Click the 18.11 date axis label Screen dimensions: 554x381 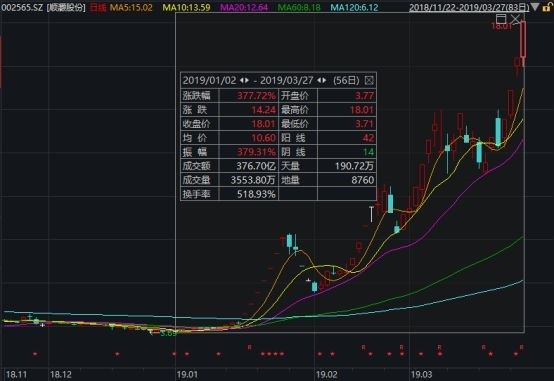click(16, 375)
